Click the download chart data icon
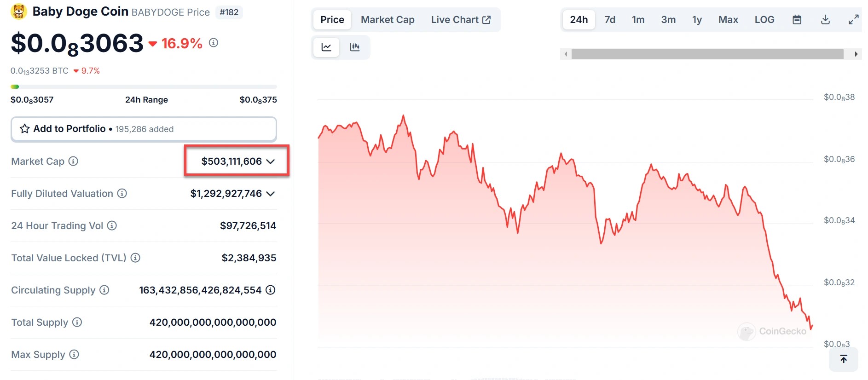 point(825,20)
